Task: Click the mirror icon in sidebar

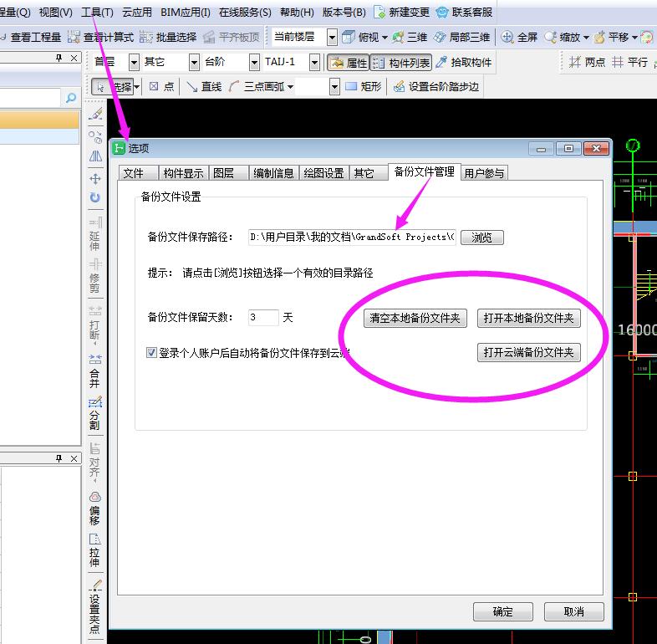Action: click(x=95, y=156)
